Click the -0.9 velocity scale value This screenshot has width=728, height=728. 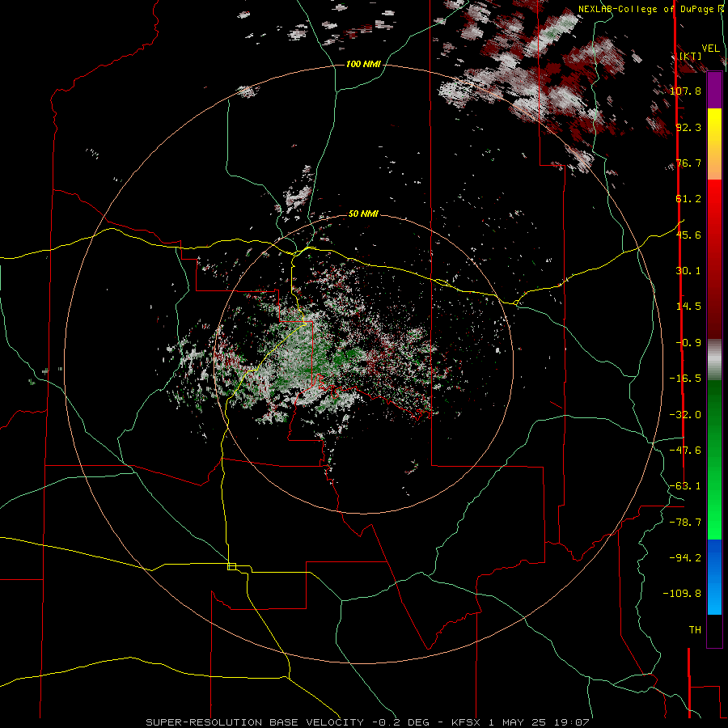[688, 343]
